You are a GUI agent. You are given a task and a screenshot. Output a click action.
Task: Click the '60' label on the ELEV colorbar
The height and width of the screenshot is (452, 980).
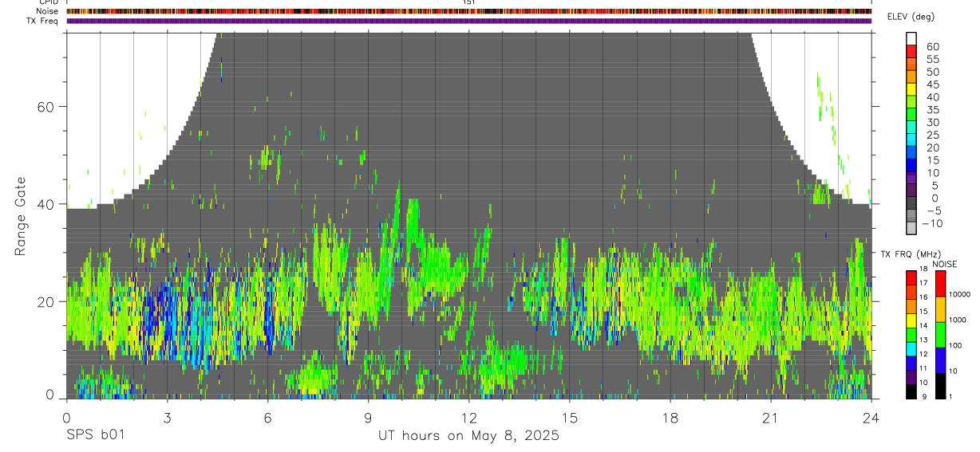(x=933, y=47)
